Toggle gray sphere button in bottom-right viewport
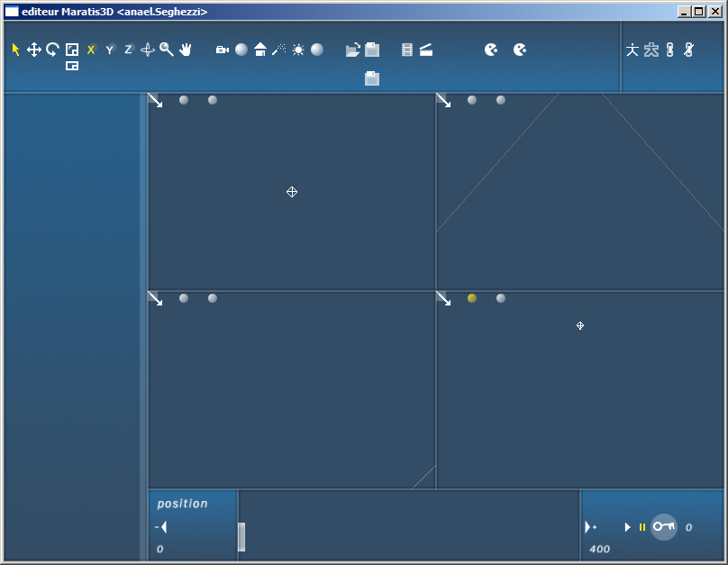728x565 pixels. [x=501, y=298]
